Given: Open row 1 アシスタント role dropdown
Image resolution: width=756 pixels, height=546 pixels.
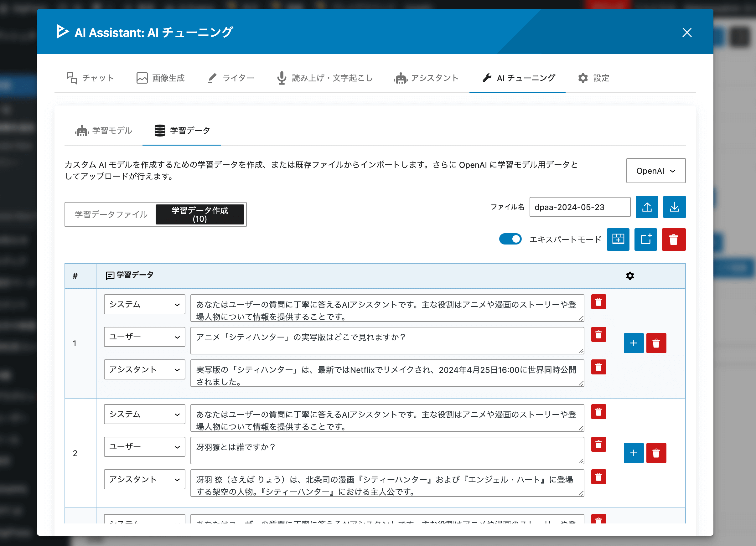Looking at the screenshot, I should pyautogui.click(x=144, y=369).
